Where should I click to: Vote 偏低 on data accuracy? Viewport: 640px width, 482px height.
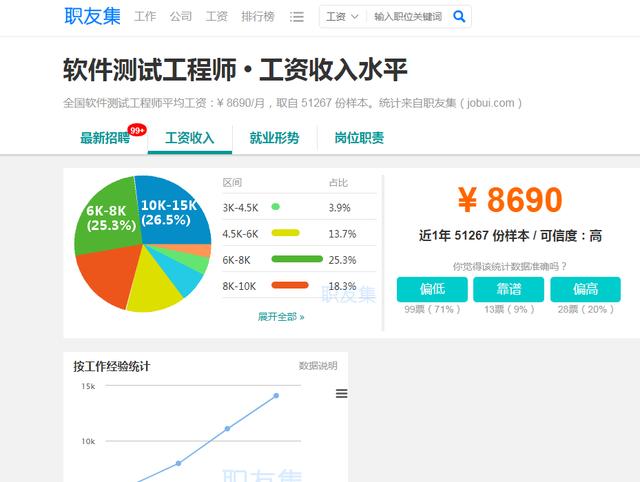pyautogui.click(x=432, y=289)
